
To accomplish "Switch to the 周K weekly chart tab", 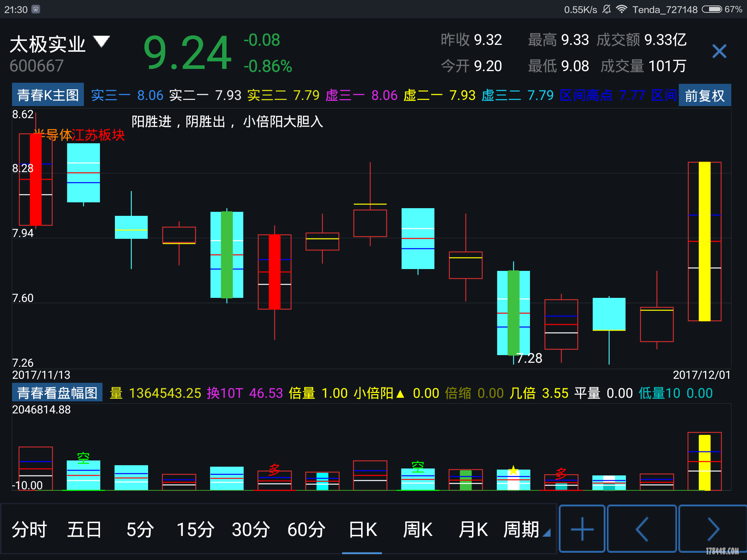I will (x=418, y=529).
